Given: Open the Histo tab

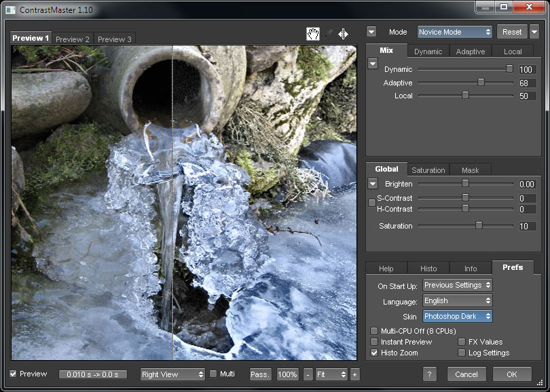Looking at the screenshot, I should (x=428, y=269).
